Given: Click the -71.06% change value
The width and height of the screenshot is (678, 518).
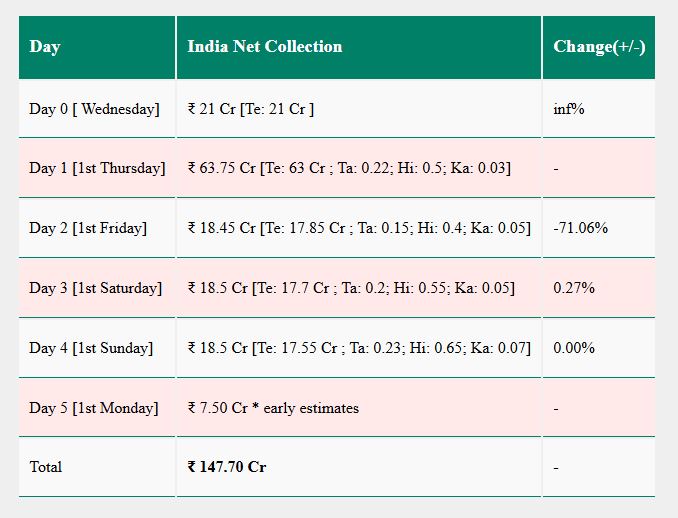Looking at the screenshot, I should 580,228.
